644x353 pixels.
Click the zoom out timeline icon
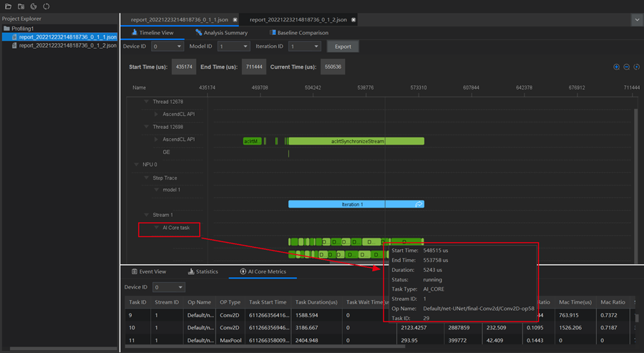coord(627,67)
